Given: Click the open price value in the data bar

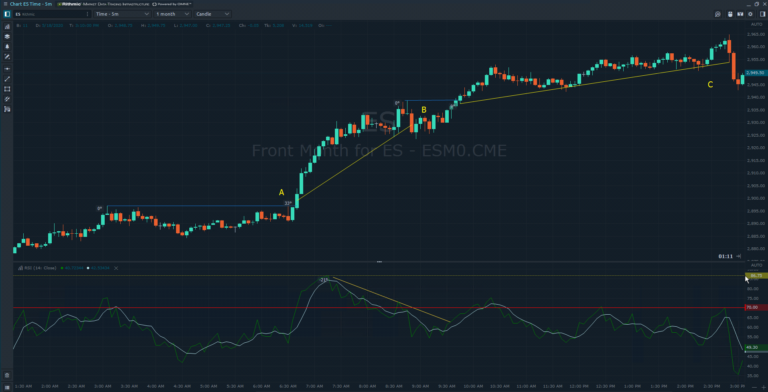Looking at the screenshot, I should tap(122, 25).
